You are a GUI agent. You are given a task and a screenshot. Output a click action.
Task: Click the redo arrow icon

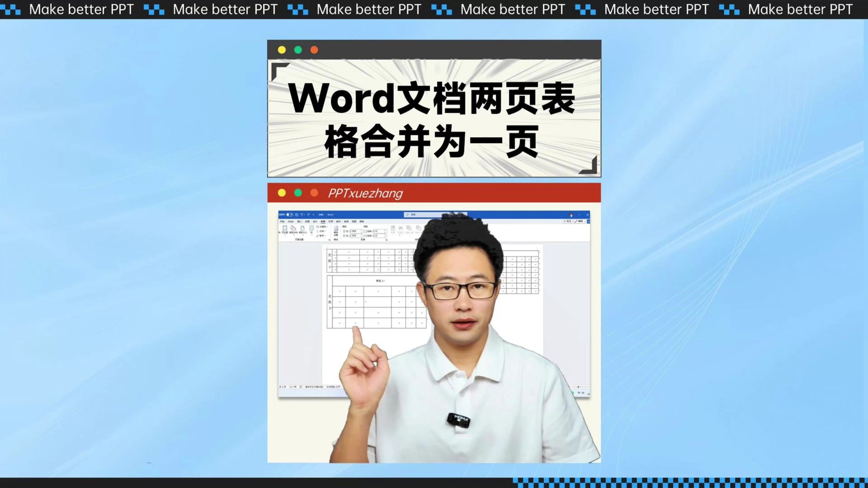[x=308, y=215]
